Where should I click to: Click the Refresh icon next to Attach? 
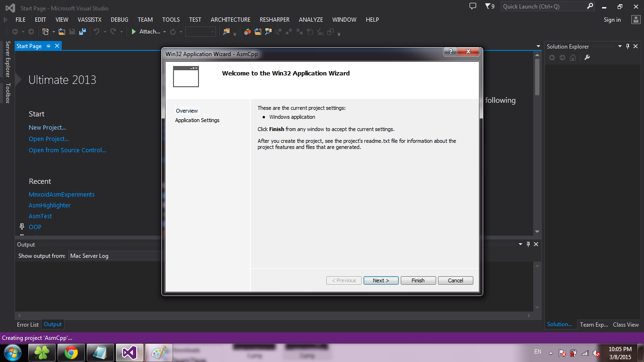[173, 32]
